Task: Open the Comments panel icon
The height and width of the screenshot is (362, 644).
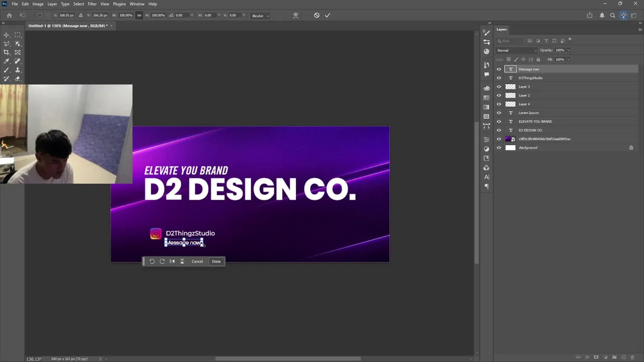Action: pos(487,74)
